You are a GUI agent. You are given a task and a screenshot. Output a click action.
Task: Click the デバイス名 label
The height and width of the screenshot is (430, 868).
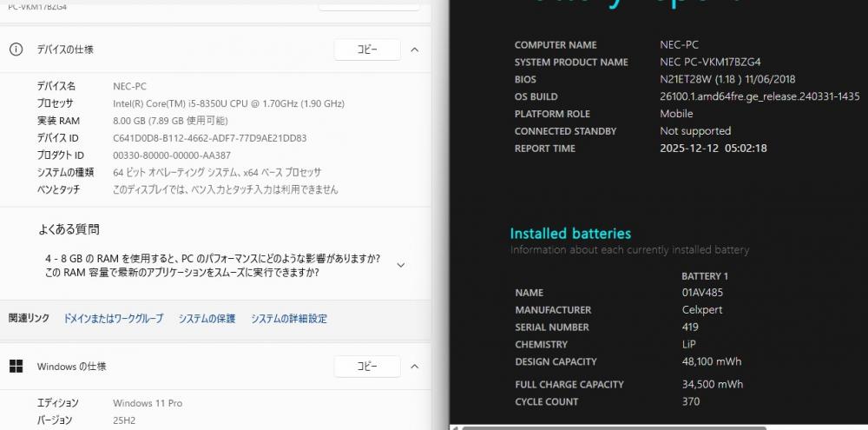point(56,87)
